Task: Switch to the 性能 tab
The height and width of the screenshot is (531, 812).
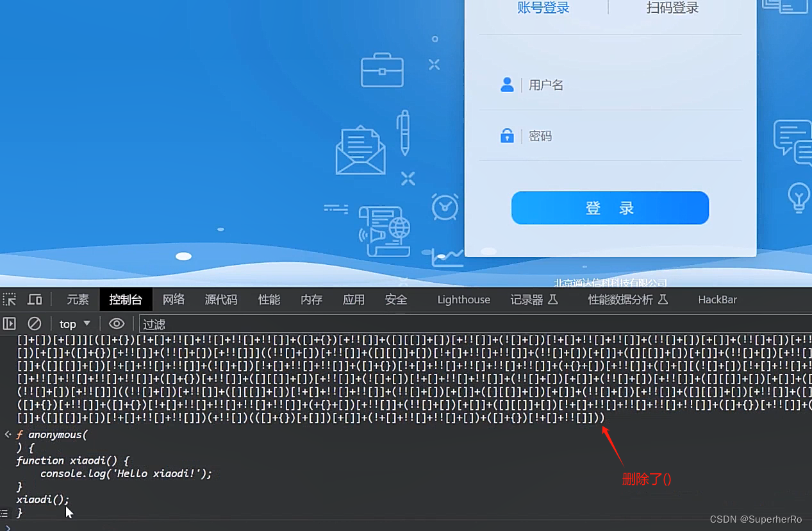Action: (x=269, y=299)
